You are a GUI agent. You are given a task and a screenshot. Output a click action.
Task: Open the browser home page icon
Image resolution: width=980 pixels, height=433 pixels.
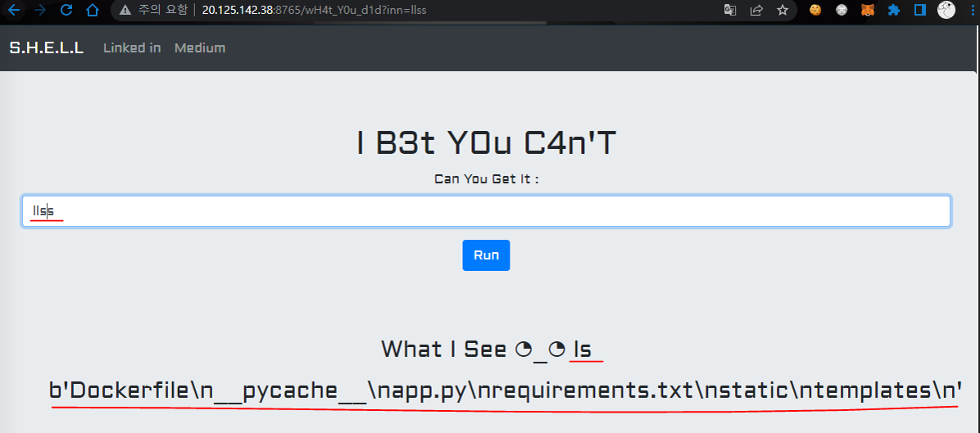click(93, 10)
